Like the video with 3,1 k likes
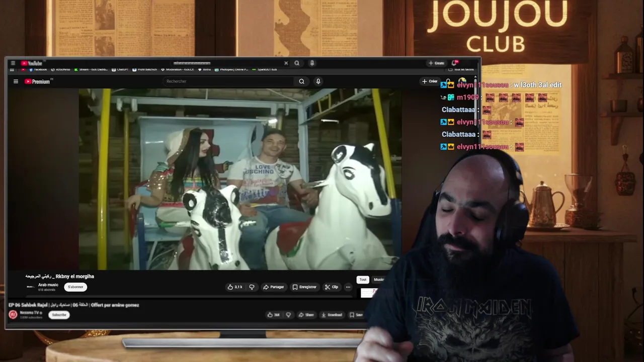The image size is (644, 362). pyautogui.click(x=235, y=287)
